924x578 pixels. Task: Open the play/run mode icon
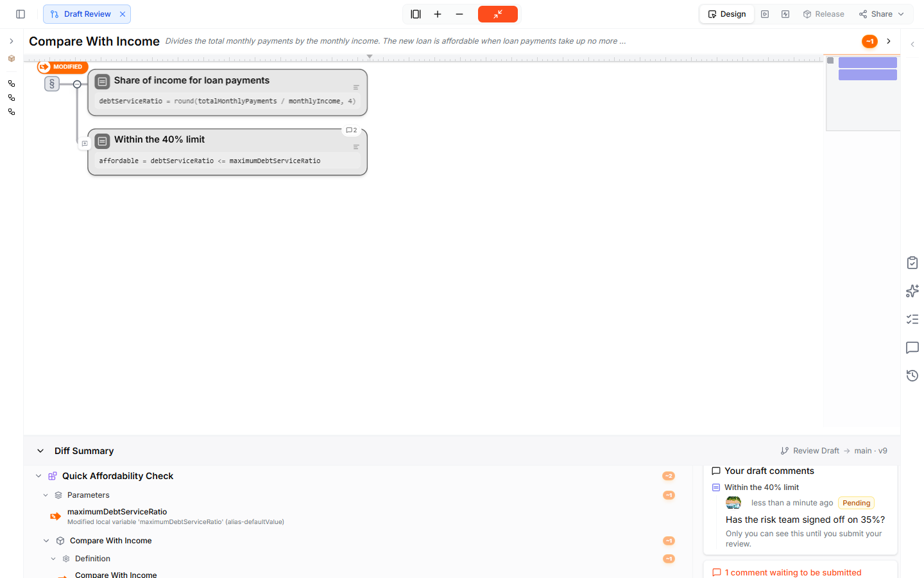(x=765, y=14)
